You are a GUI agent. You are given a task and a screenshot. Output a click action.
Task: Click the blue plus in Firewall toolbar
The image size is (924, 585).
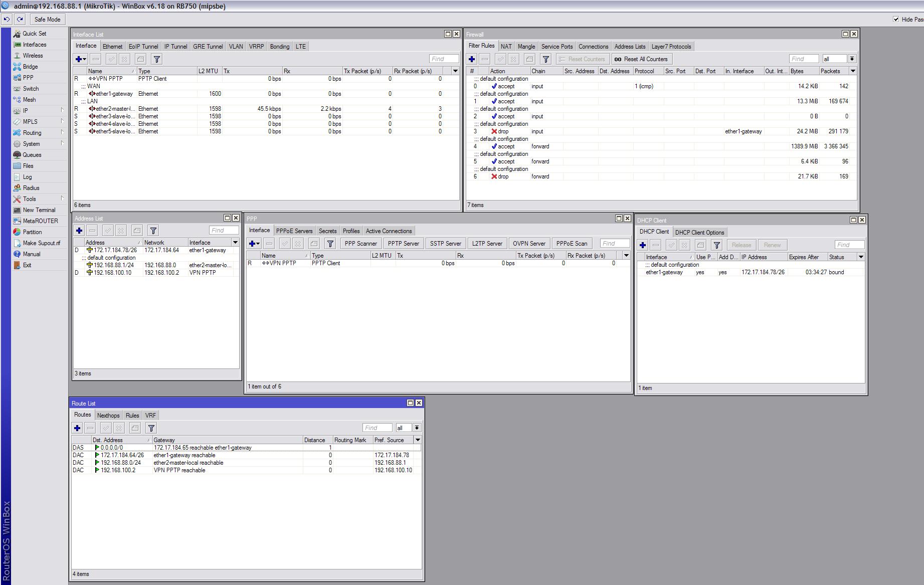tap(472, 59)
